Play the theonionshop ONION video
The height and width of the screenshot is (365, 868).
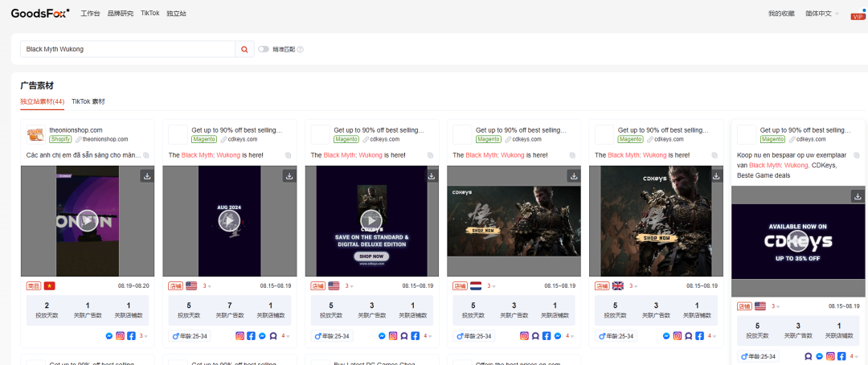88,220
